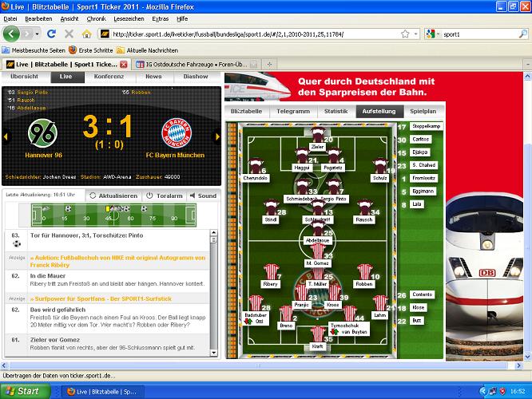Click the search magnifier icon

[523, 34]
